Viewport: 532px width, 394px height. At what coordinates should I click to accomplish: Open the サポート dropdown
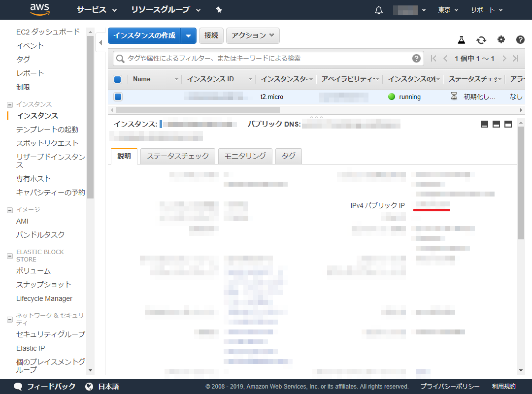coord(487,10)
